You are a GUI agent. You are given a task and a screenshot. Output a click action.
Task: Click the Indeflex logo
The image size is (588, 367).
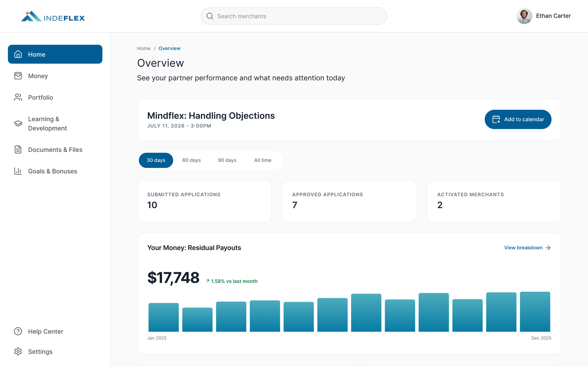53,16
